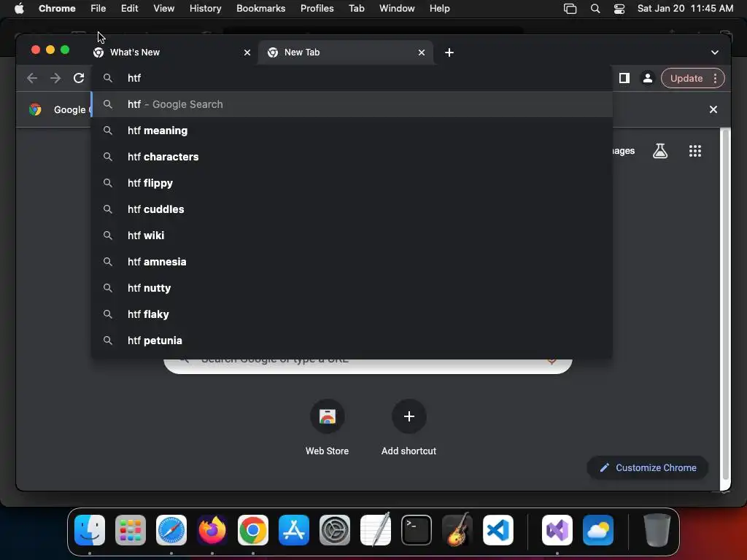Open App Store from the dock
Screen dimensions: 747x560
pos(294,530)
